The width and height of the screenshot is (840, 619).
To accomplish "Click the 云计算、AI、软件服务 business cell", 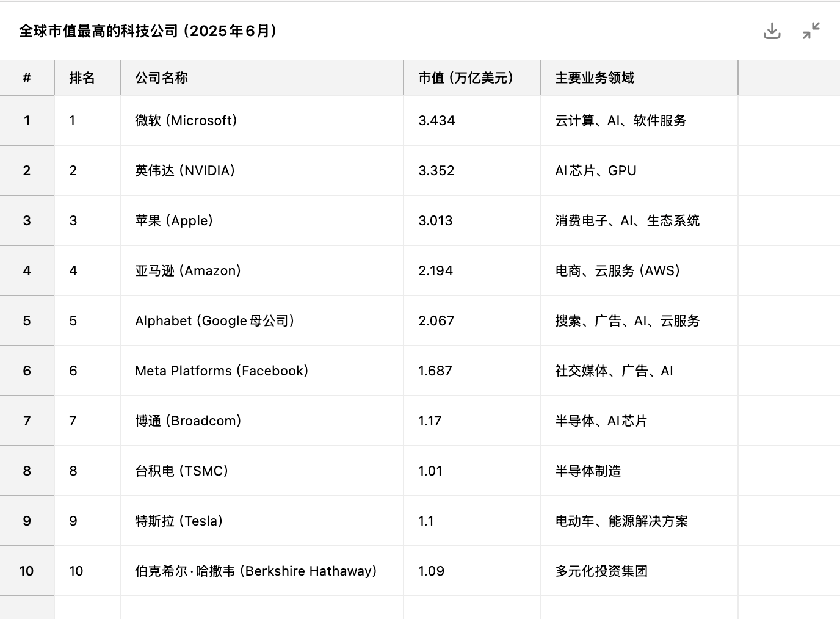I will click(x=639, y=120).
